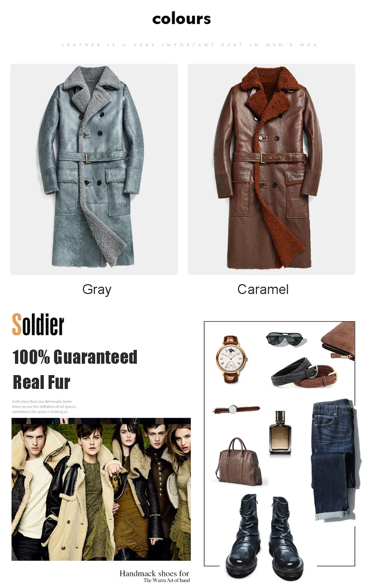Click the brown suede wallet
This screenshot has height=588, width=365.
[338, 341]
